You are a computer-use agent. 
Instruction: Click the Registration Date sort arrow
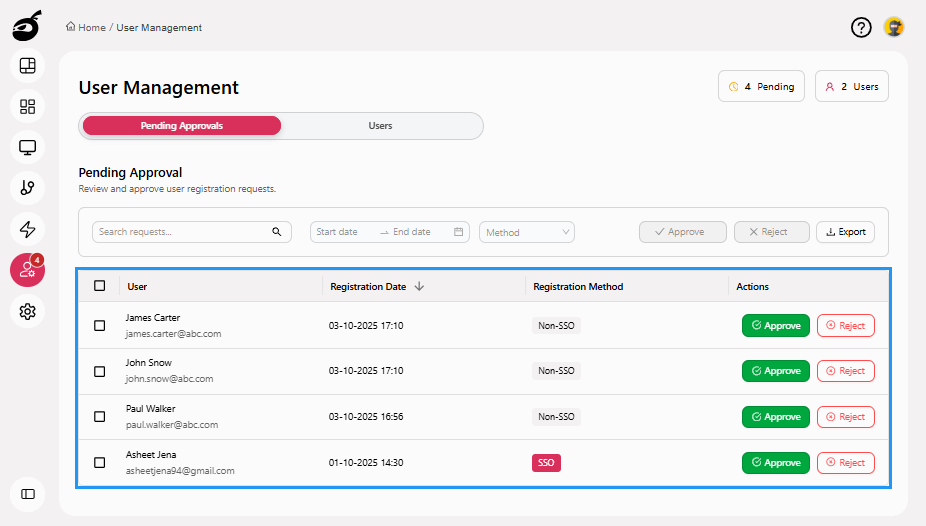click(x=419, y=286)
